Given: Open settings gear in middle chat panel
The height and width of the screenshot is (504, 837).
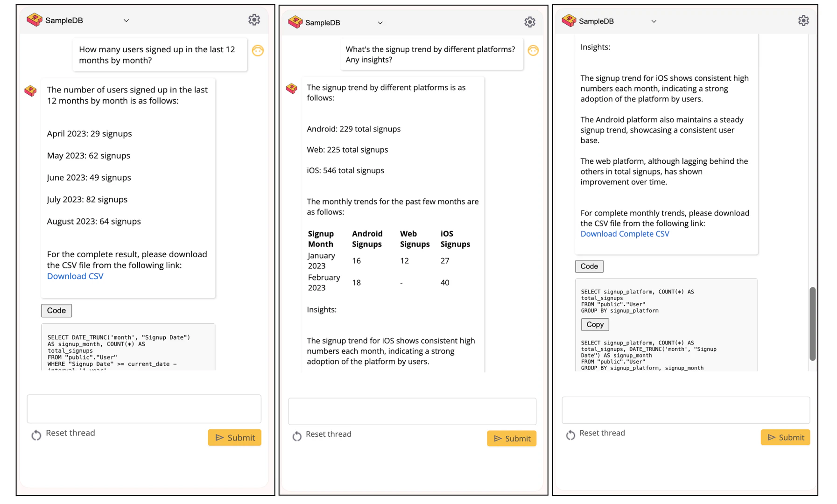Looking at the screenshot, I should 529,22.
